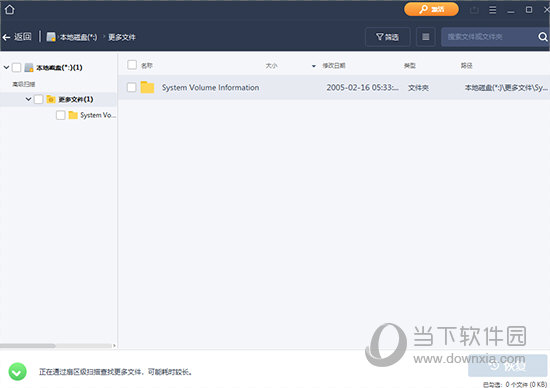Screen dimensions: 550x388
Task: Sort by the 名称 column header
Action: point(147,65)
